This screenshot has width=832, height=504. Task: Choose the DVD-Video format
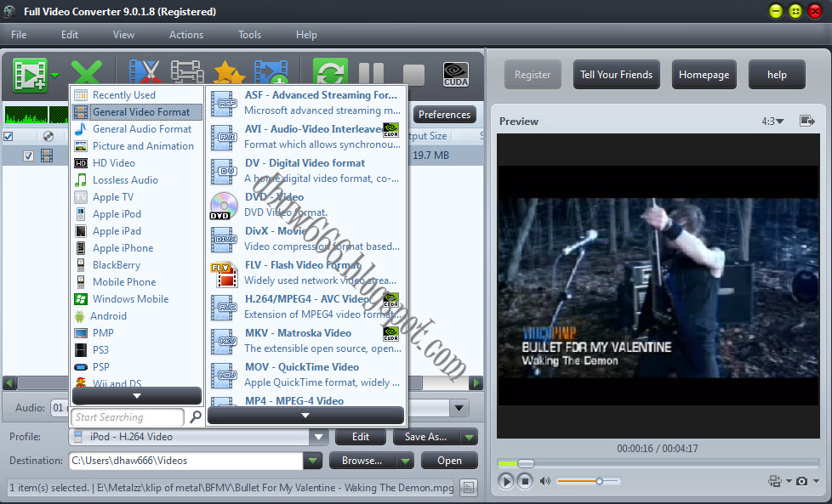coord(305,205)
